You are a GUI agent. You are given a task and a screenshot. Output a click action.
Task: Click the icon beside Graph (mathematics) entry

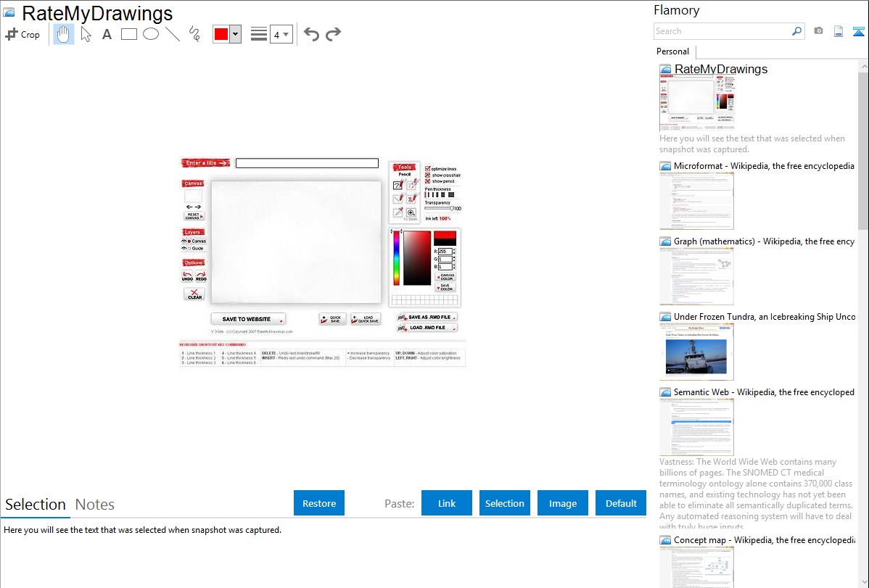click(665, 241)
